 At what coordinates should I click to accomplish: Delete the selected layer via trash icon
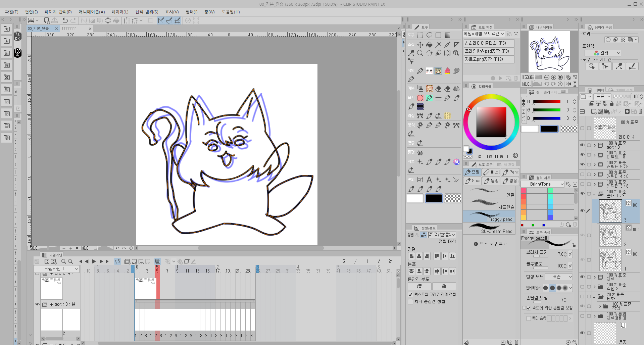[x=641, y=112]
